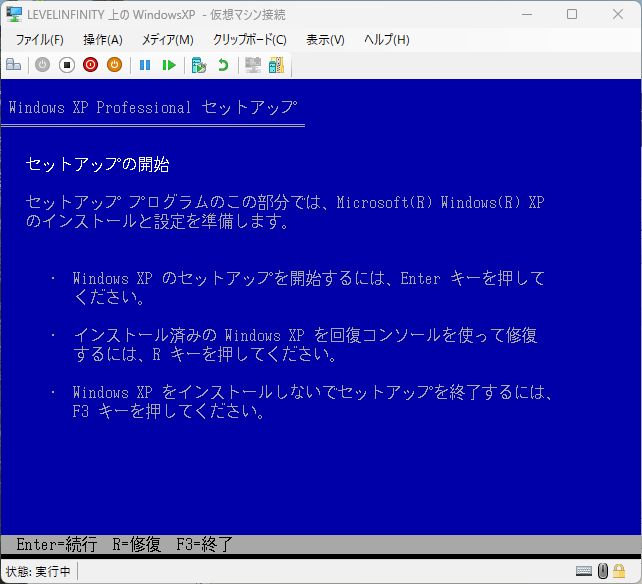Click the 'Enter=続行' text in bottom bar
Viewport: 642px width, 584px height.
tap(57, 545)
